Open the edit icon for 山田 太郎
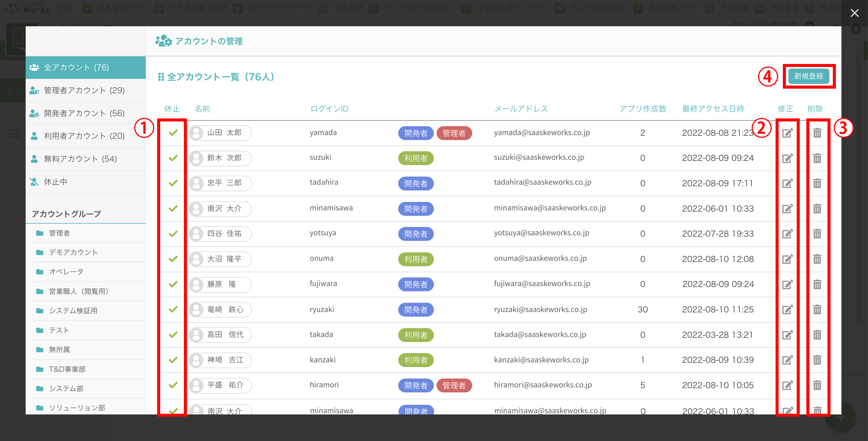The height and width of the screenshot is (441, 868). [x=787, y=133]
